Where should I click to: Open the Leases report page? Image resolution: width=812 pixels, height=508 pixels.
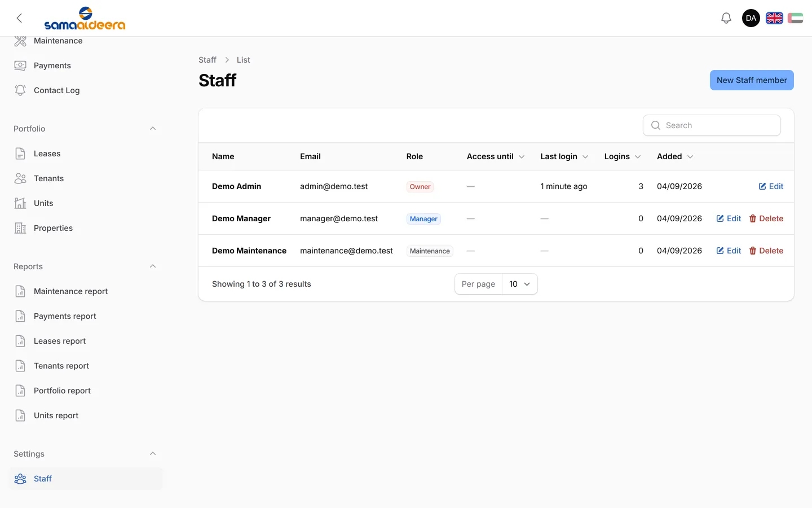pyautogui.click(x=60, y=341)
